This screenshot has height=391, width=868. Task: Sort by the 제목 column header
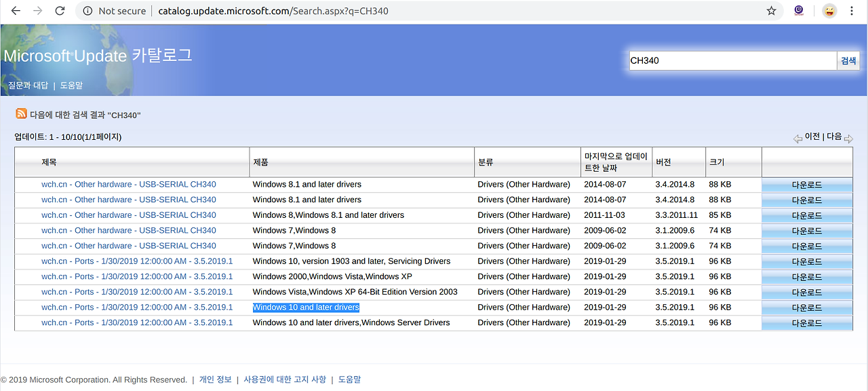49,162
